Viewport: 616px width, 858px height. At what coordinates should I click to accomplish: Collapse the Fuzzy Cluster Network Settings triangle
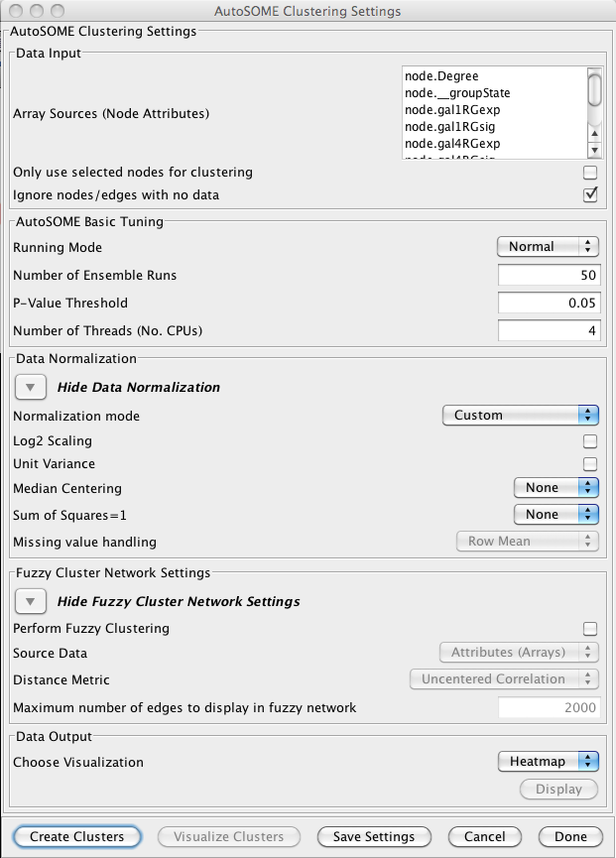(x=30, y=601)
